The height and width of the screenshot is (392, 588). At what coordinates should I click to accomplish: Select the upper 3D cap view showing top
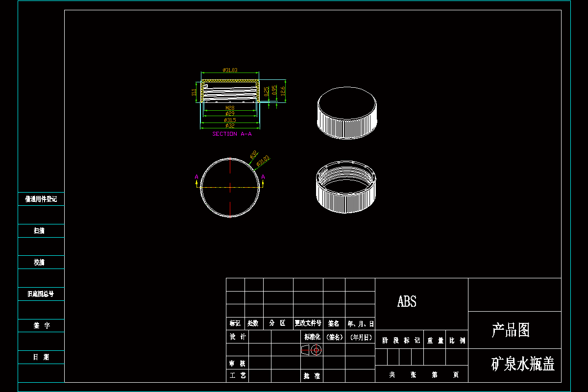coord(347,114)
